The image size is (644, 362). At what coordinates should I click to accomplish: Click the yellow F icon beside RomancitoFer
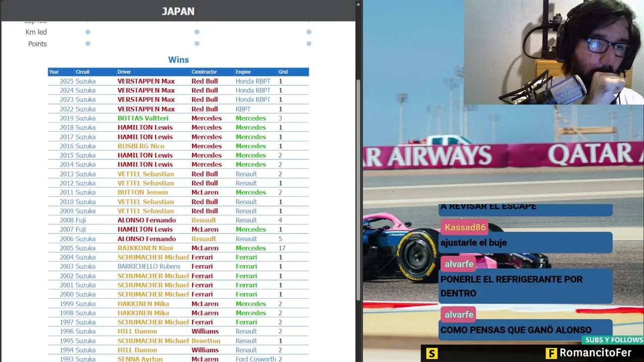pyautogui.click(x=551, y=353)
